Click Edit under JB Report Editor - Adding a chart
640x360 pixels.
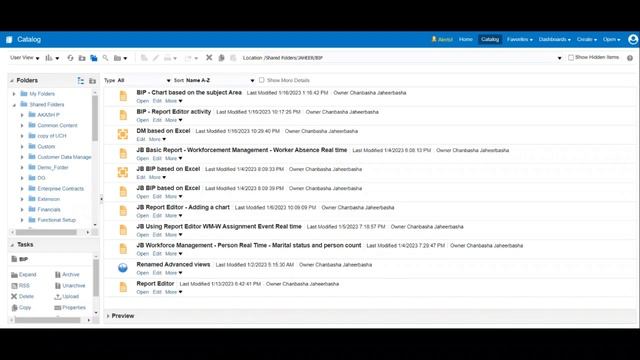(157, 216)
